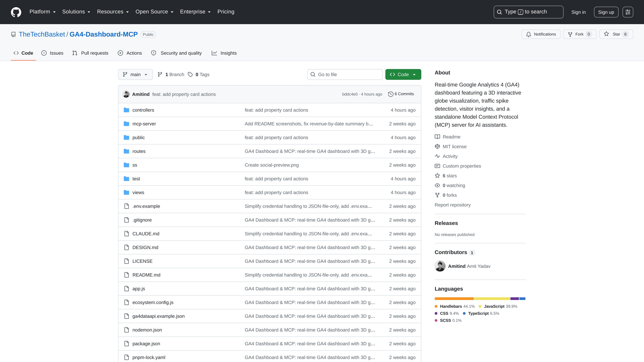Click the Sign up button

pos(606,12)
